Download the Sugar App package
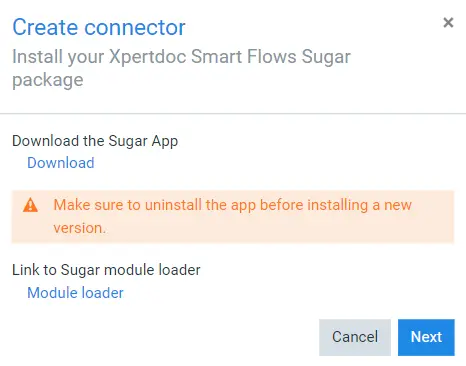Viewport: 466px width, 366px height. point(61,163)
